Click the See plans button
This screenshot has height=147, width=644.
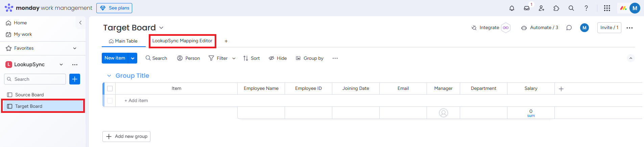coord(114,8)
